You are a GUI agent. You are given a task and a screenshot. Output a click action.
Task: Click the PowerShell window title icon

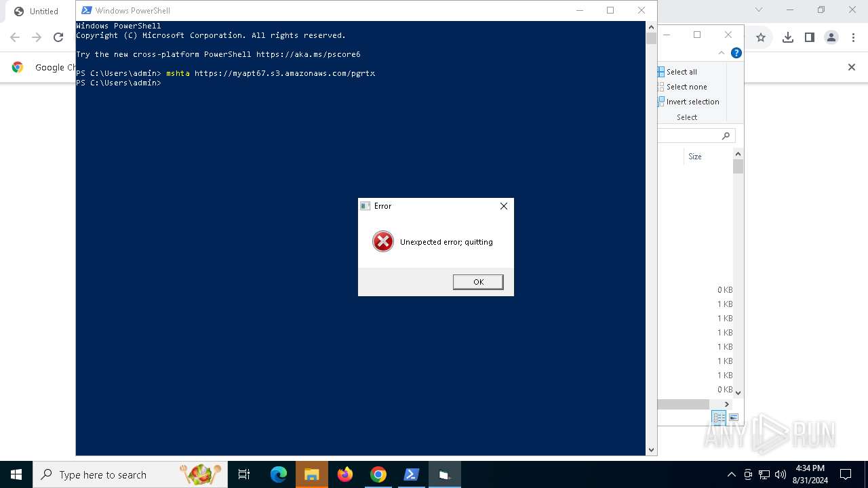click(x=87, y=10)
